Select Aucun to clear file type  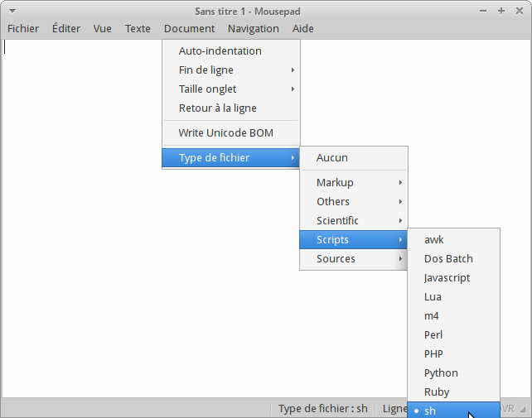(x=332, y=157)
